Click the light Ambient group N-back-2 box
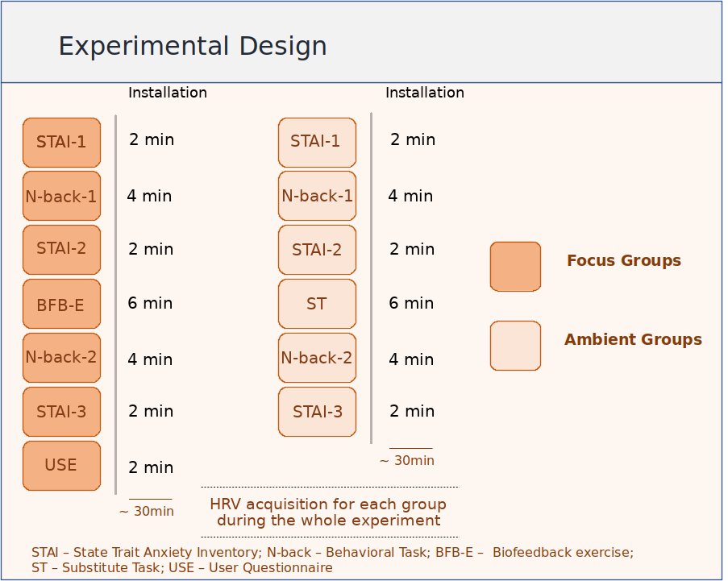The image size is (728, 581). pos(317,357)
